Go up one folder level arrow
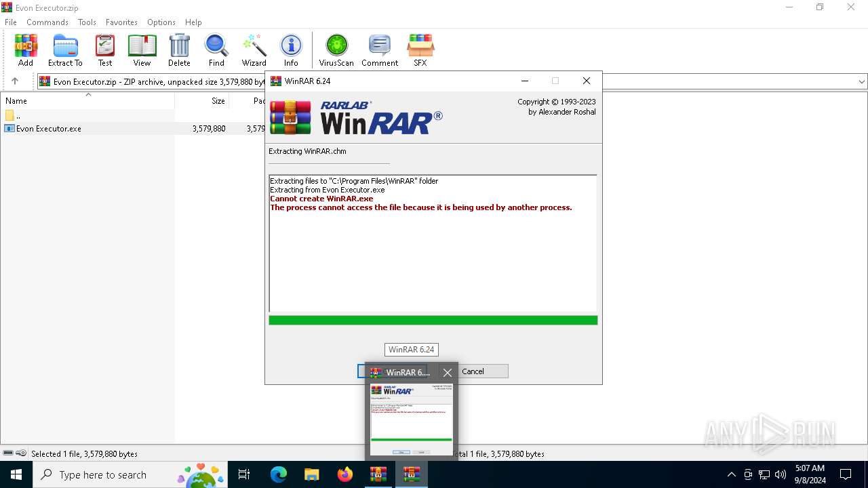The height and width of the screenshot is (488, 868). [15, 81]
